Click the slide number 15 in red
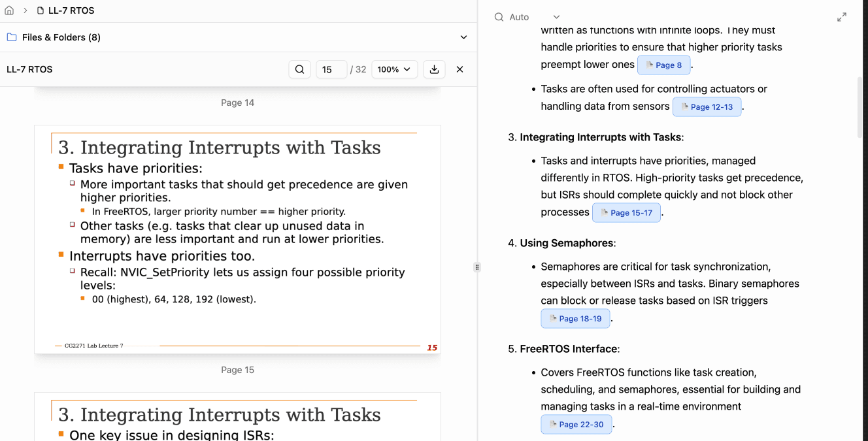 point(432,348)
